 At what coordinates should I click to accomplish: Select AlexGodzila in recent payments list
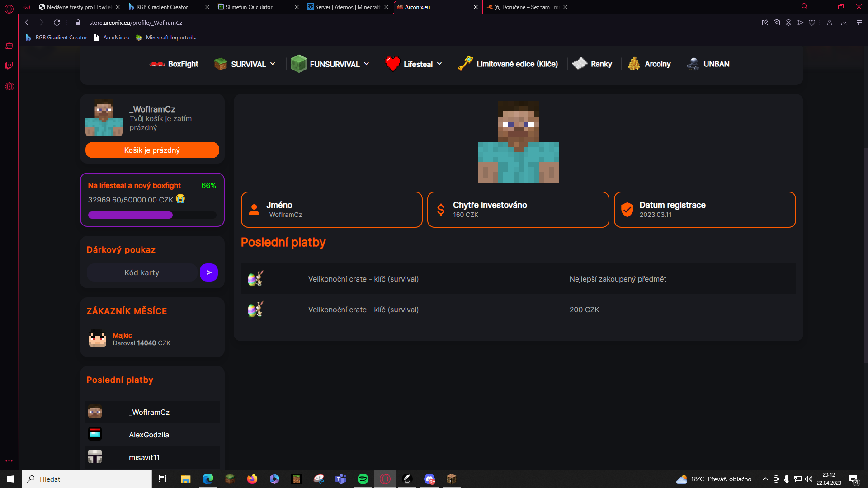click(149, 435)
